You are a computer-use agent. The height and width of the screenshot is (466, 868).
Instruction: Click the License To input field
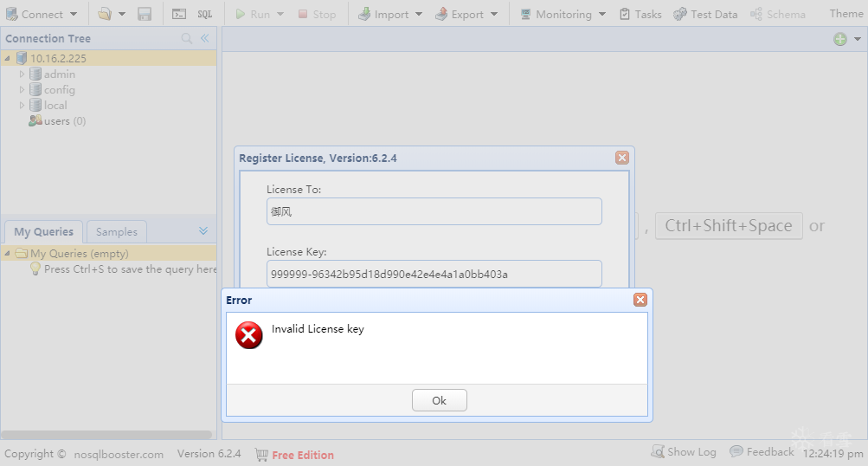(x=434, y=211)
